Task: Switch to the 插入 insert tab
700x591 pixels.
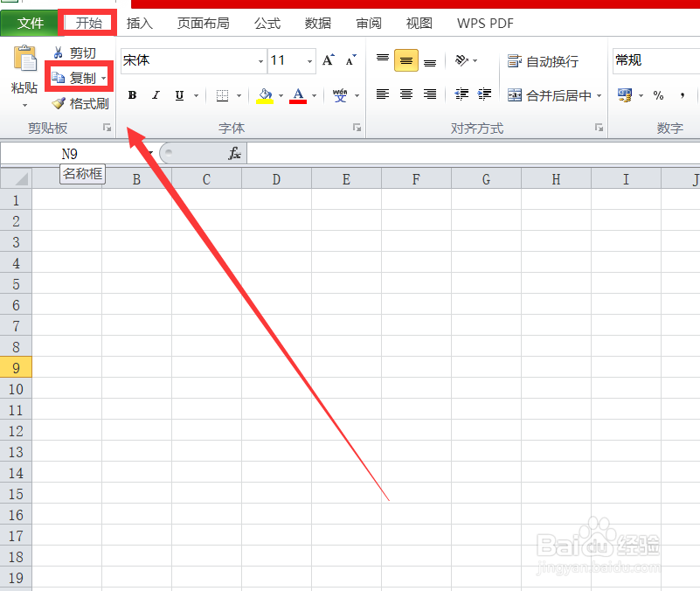Action: pyautogui.click(x=139, y=23)
